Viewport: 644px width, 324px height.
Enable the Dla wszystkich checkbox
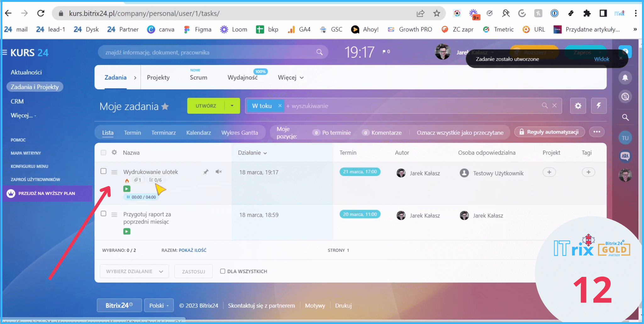coord(223,271)
